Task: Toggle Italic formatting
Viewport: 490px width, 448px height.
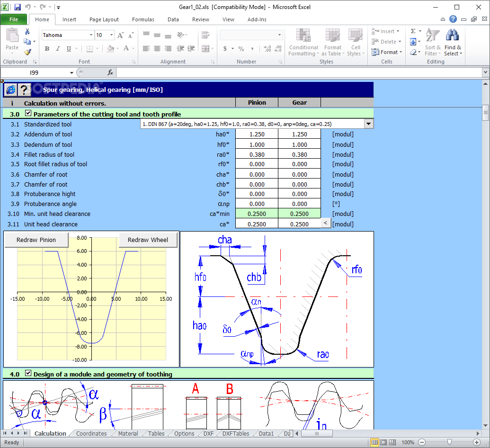Action: click(x=58, y=48)
